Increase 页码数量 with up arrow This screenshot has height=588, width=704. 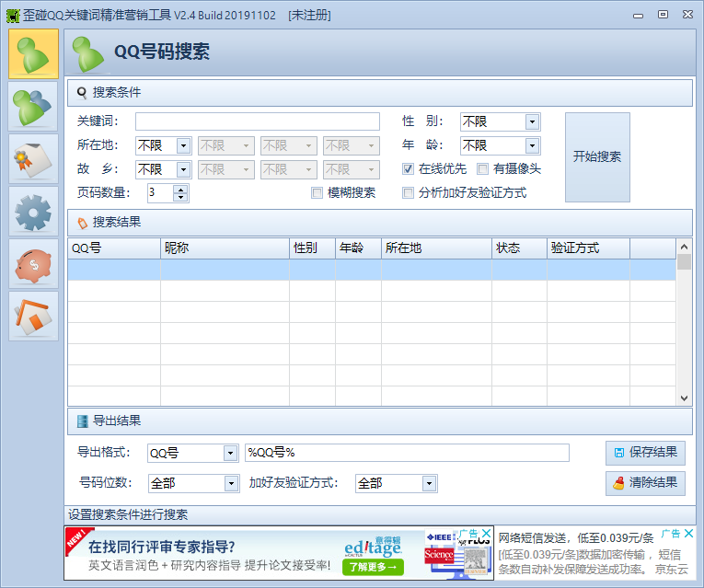pos(180,189)
